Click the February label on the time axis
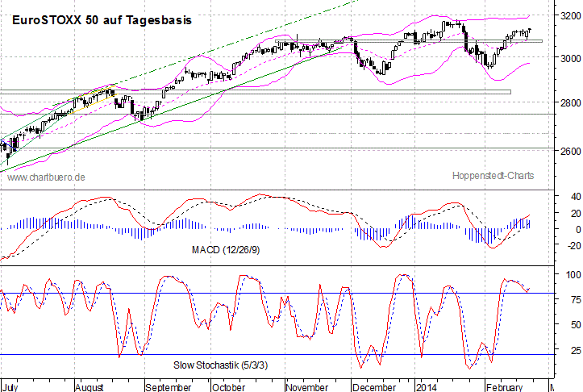This screenshot has width=583, height=392. pos(504,387)
